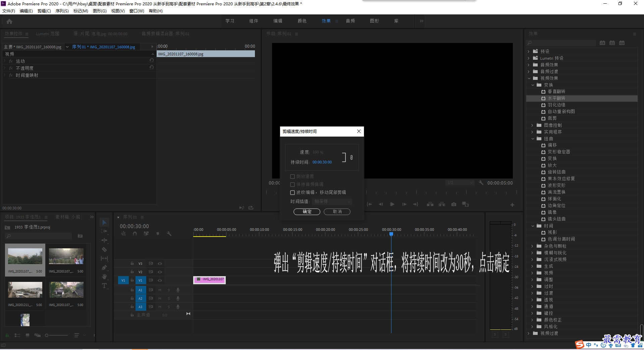Switch to the 颜色 workspace tab
The width and height of the screenshot is (644, 350).
coord(302,21)
